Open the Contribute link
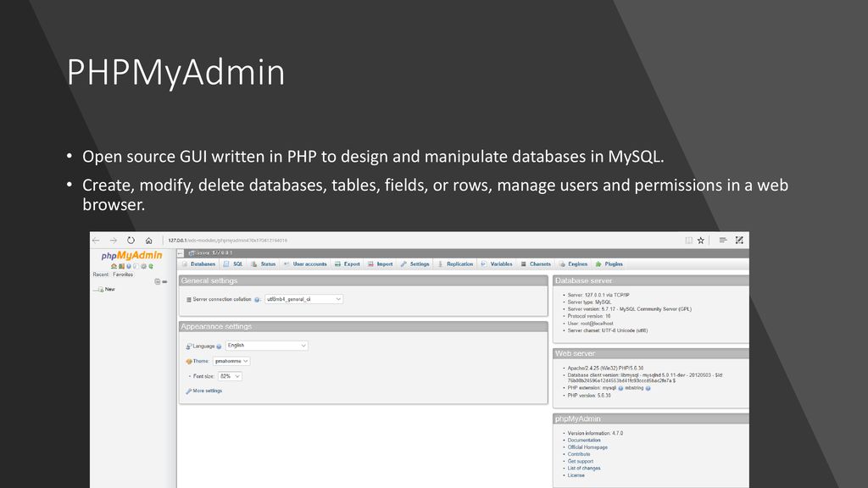The width and height of the screenshot is (868, 488). click(x=579, y=454)
